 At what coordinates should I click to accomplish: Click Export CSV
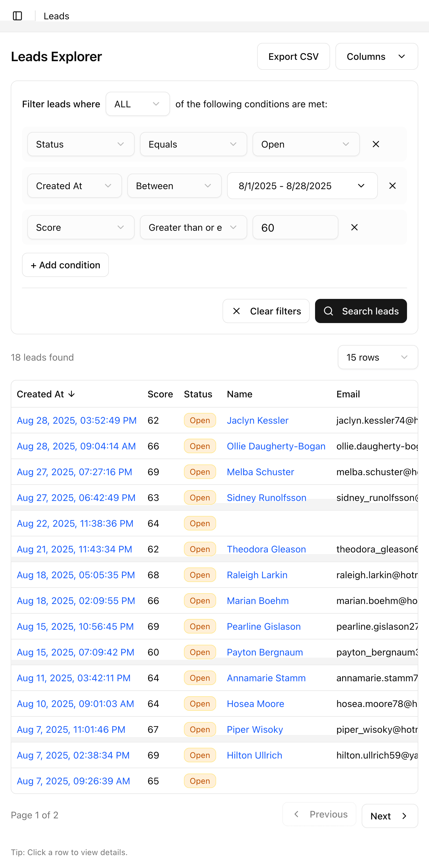(x=293, y=56)
